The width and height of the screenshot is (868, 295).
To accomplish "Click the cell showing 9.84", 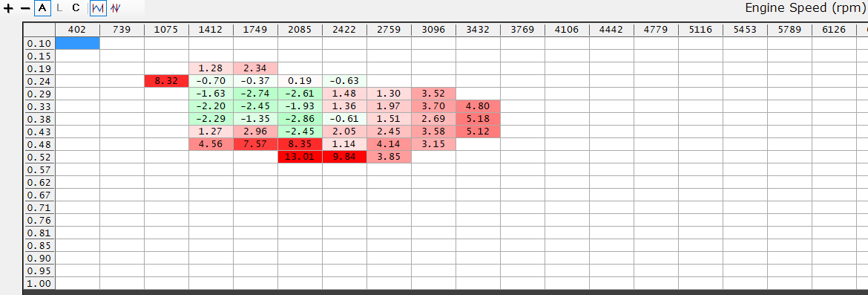I will (x=344, y=157).
